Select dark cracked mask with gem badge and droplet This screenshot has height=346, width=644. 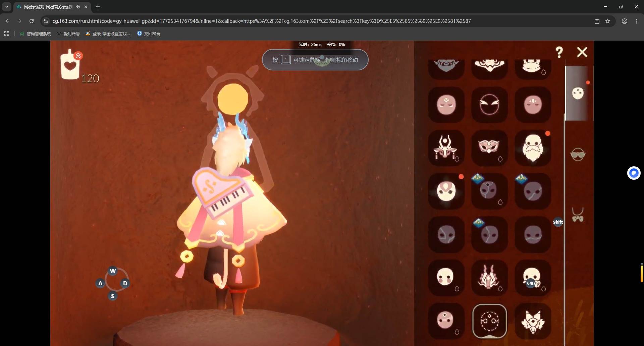pyautogui.click(x=489, y=191)
